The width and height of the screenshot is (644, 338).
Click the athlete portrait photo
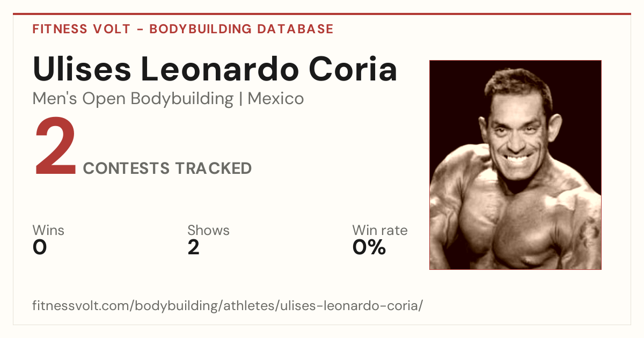coord(515,165)
